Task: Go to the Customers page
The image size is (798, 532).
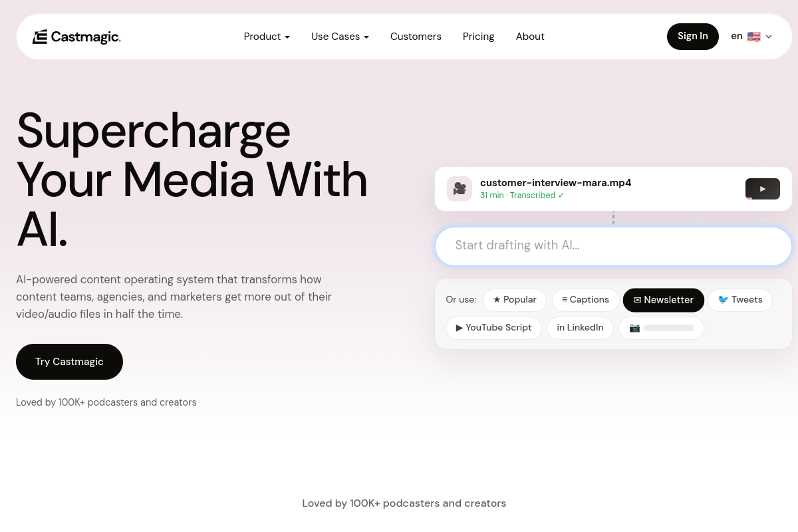Action: tap(416, 37)
